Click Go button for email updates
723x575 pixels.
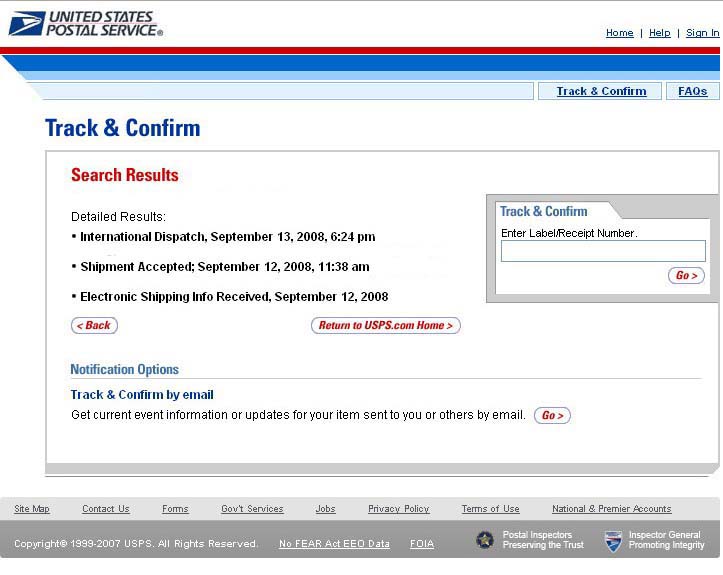[x=552, y=415]
